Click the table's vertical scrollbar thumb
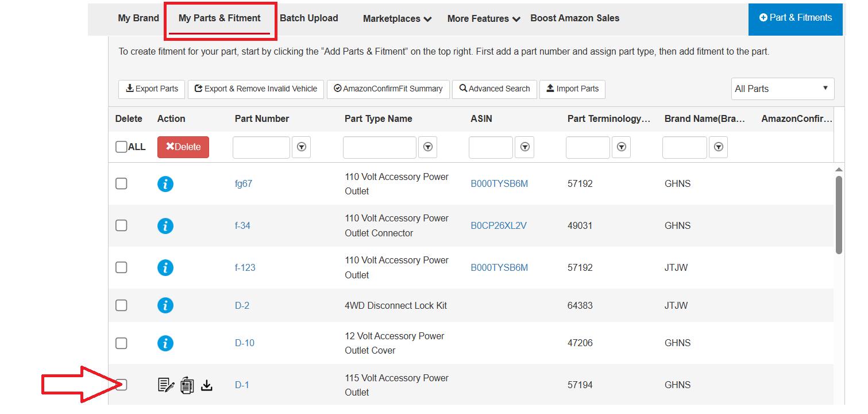Image resolution: width=868 pixels, height=414 pixels. click(839, 214)
